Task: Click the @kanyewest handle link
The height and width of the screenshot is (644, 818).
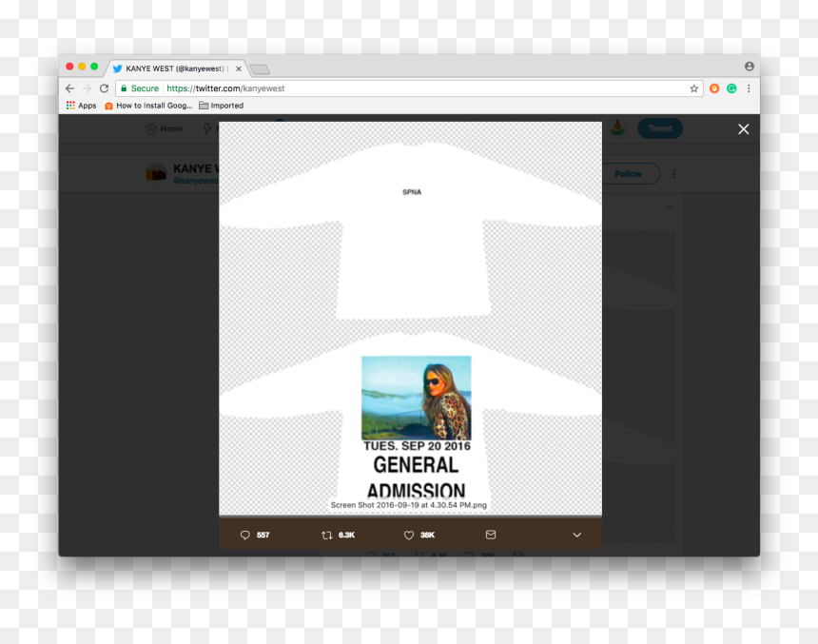Action: click(196, 181)
